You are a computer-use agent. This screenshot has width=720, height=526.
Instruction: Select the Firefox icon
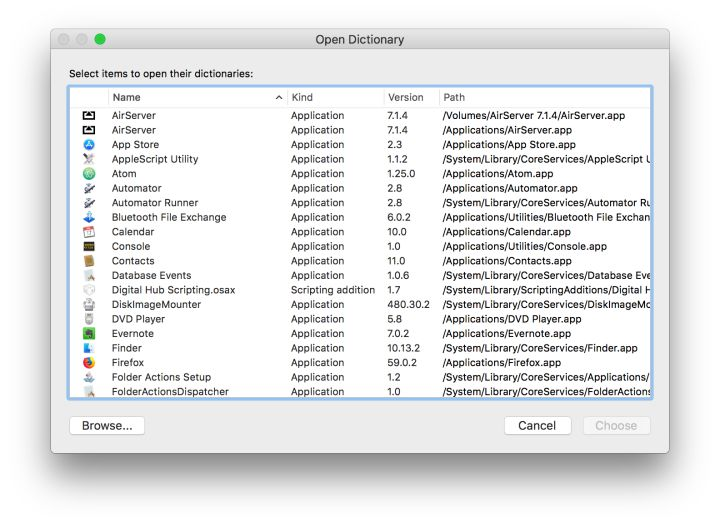click(89, 363)
